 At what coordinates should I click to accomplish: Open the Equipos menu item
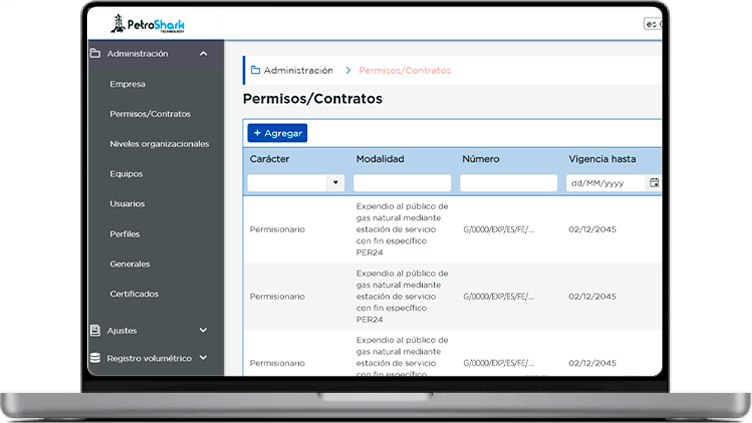point(127,174)
